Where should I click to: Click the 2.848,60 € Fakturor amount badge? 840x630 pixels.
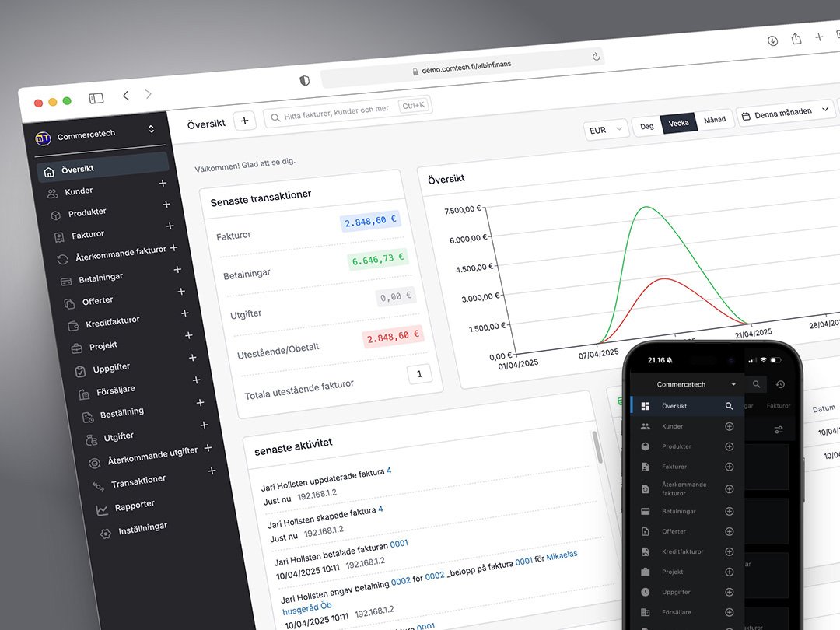click(x=370, y=221)
